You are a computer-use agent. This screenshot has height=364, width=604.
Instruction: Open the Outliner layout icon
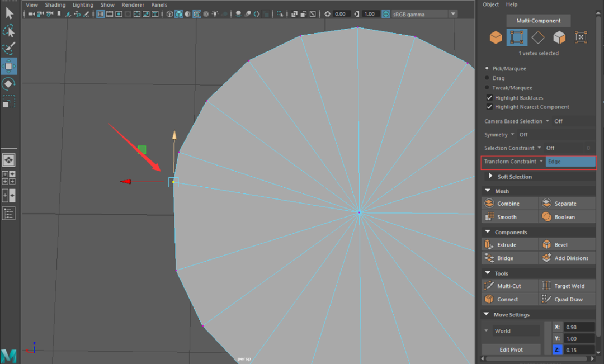pos(8,213)
